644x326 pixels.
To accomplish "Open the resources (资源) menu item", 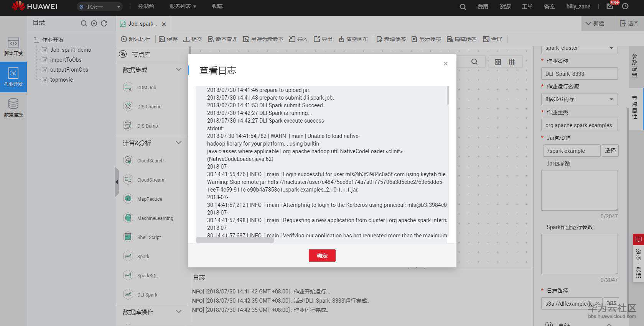I will pos(505,7).
